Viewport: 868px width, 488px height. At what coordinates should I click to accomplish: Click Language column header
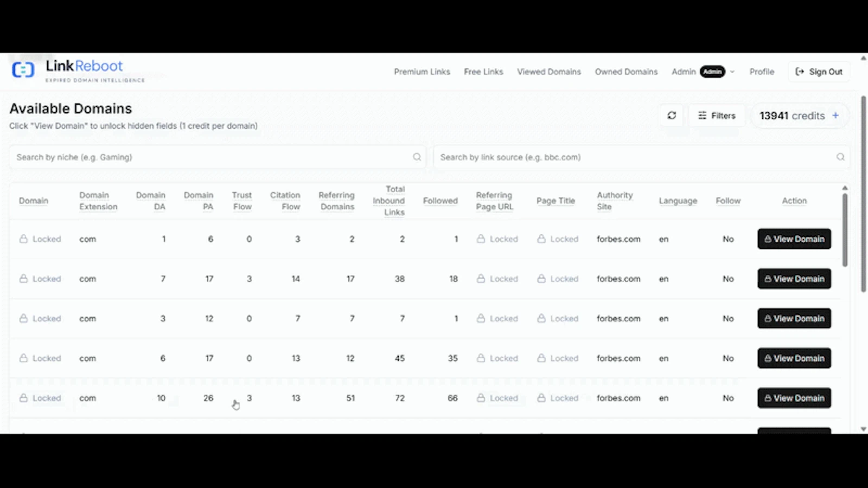coord(678,201)
